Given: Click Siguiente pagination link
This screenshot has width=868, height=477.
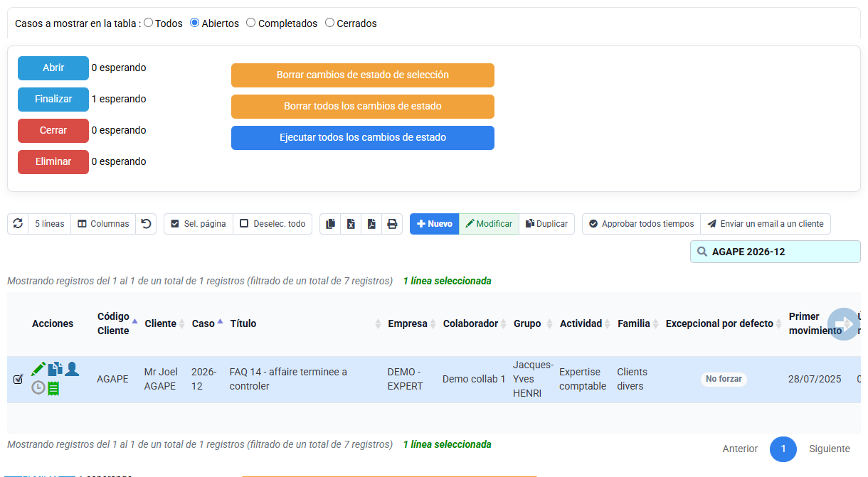Looking at the screenshot, I should pos(830,449).
